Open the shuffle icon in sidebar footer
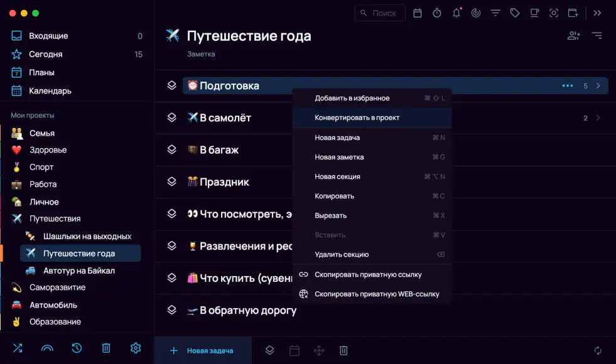Viewport: 616px width, 364px height. click(x=17, y=348)
